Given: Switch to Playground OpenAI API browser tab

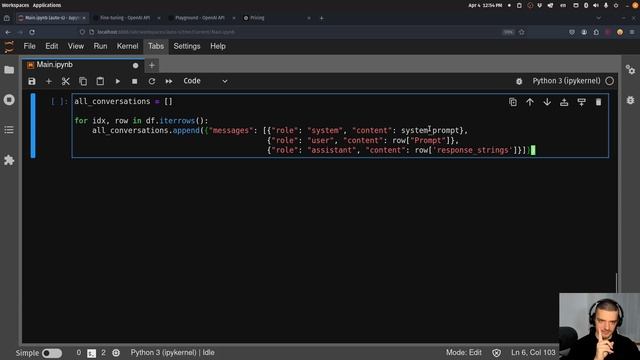Looking at the screenshot, I should click(201, 18).
